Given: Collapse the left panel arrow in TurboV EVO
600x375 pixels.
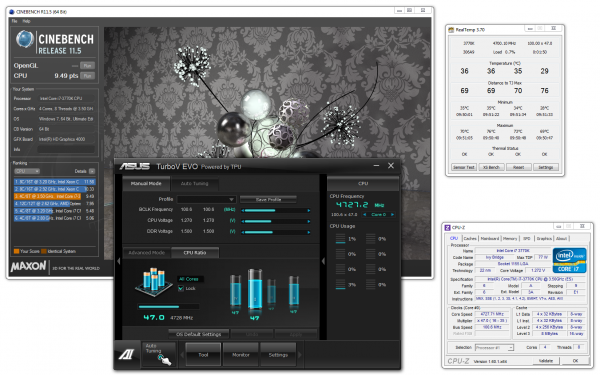Looking at the screenshot, I should (x=119, y=261).
